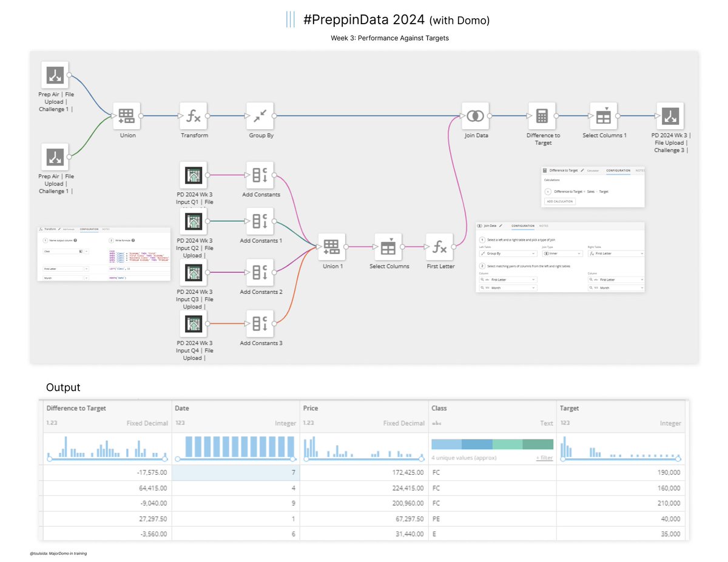This screenshot has height=562, width=728.
Task: Open the Left Table Group By dropdown
Action: tap(508, 253)
